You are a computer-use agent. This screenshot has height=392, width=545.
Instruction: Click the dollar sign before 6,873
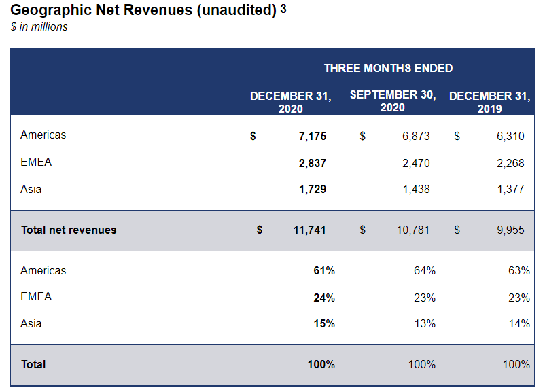point(362,136)
